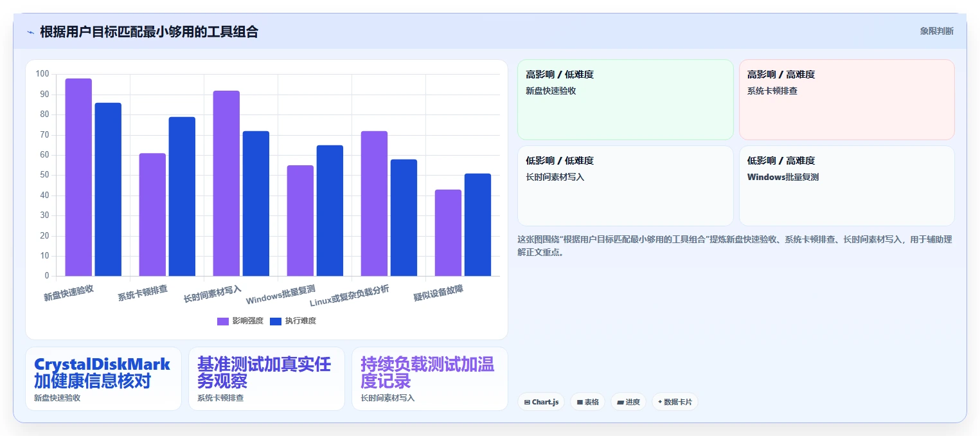Click the 表格 tag chip
This screenshot has height=436, width=980.
(588, 402)
